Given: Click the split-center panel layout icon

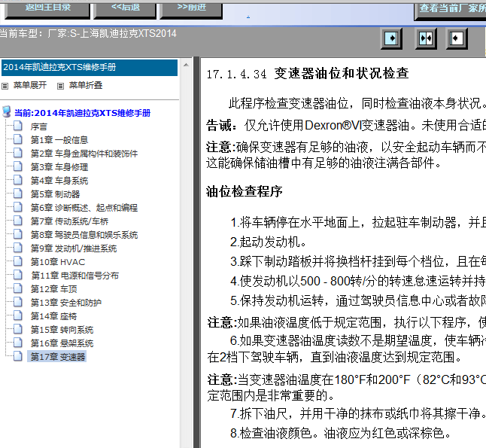Looking at the screenshot, I should 426,39.
